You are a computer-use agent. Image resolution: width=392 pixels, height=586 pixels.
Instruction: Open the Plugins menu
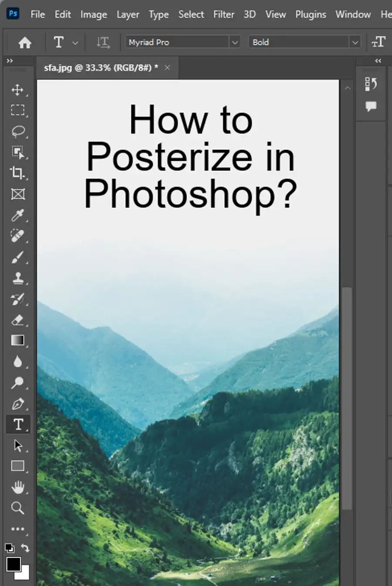point(311,14)
